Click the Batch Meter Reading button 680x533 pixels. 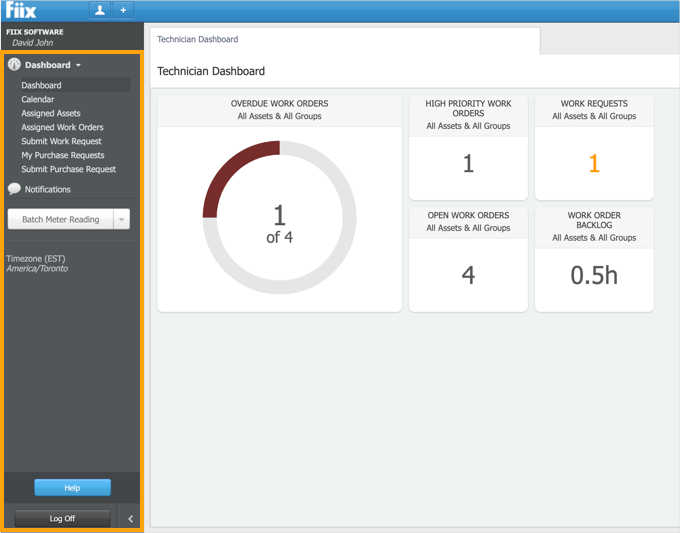pyautogui.click(x=61, y=220)
